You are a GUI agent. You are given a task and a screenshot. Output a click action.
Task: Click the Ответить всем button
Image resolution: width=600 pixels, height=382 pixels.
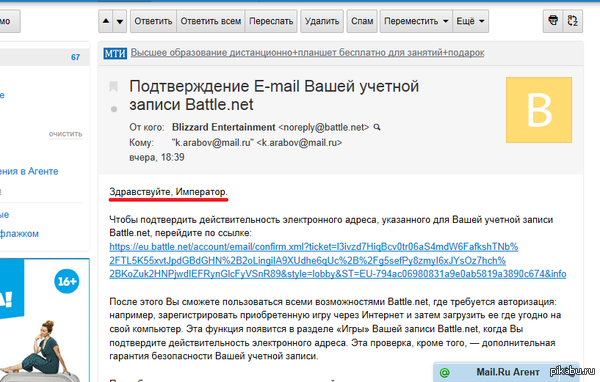210,21
